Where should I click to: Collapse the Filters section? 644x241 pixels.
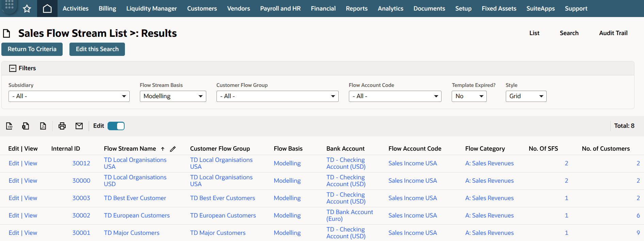[13, 68]
